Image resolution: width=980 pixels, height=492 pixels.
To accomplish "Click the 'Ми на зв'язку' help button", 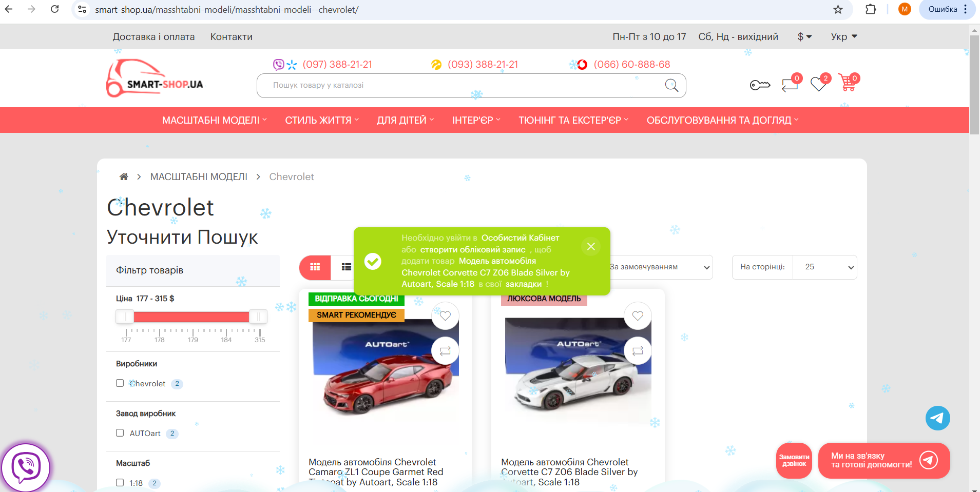I will click(x=884, y=461).
